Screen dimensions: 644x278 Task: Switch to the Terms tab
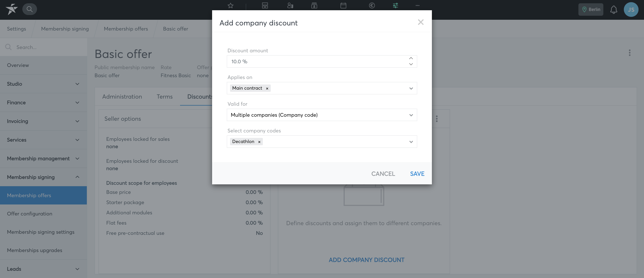[x=164, y=97]
